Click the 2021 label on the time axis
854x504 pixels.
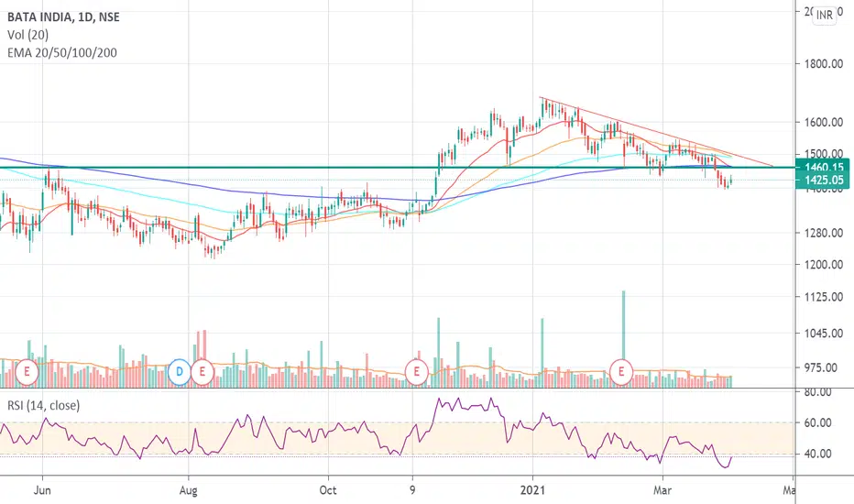click(x=532, y=490)
